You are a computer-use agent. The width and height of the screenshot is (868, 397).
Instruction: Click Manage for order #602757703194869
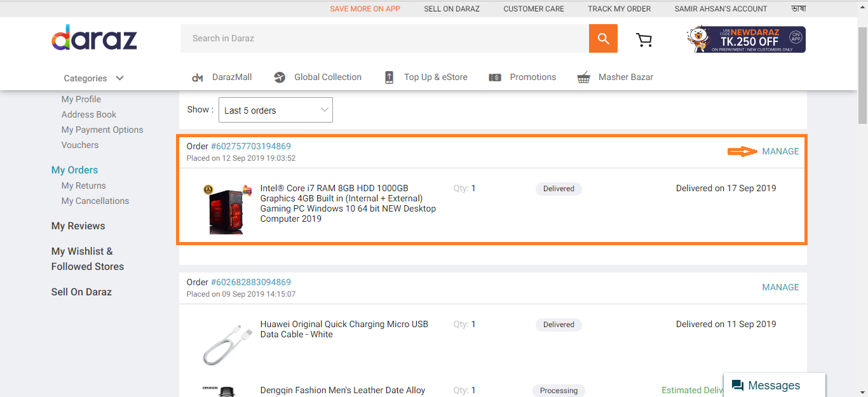[x=780, y=151]
